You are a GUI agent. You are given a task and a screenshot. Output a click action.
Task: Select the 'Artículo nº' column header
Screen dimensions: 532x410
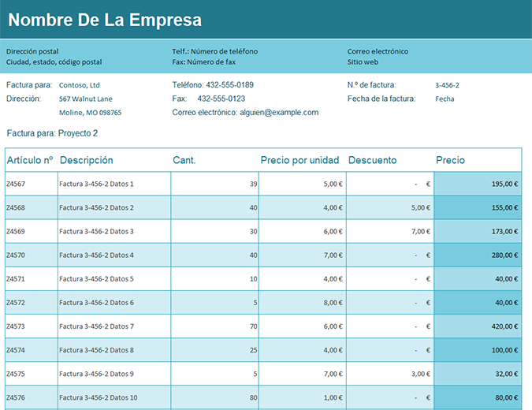pos(30,160)
